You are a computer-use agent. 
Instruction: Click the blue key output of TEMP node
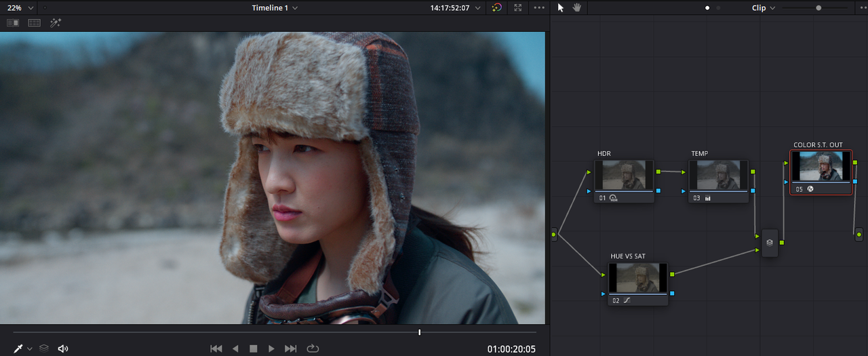pyautogui.click(x=753, y=191)
